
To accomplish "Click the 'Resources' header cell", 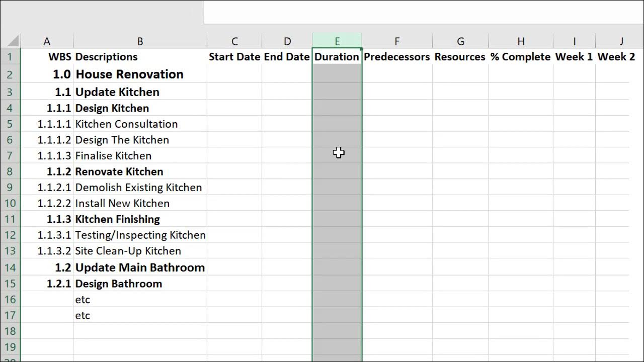I will (x=460, y=57).
